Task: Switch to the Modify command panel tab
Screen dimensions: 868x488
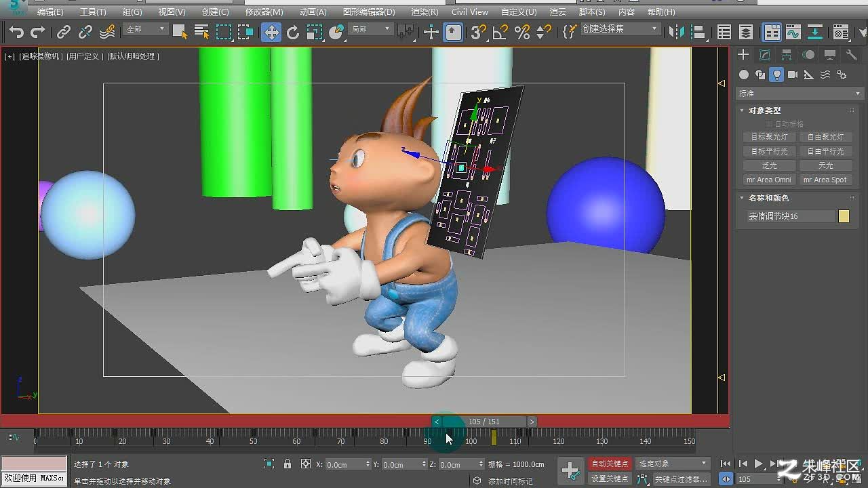Action: (x=765, y=55)
